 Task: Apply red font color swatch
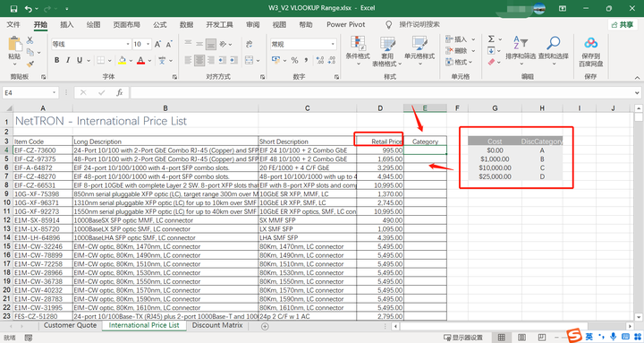[x=141, y=61]
